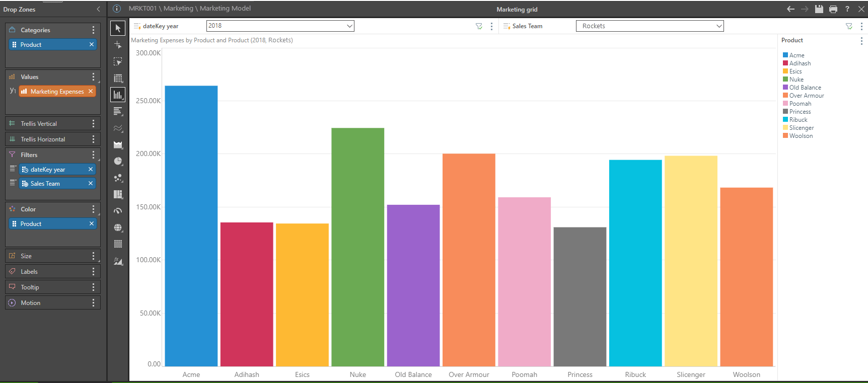Image resolution: width=868 pixels, height=383 pixels.
Task: Select the scatter plot visualization
Action: pyautogui.click(x=118, y=178)
